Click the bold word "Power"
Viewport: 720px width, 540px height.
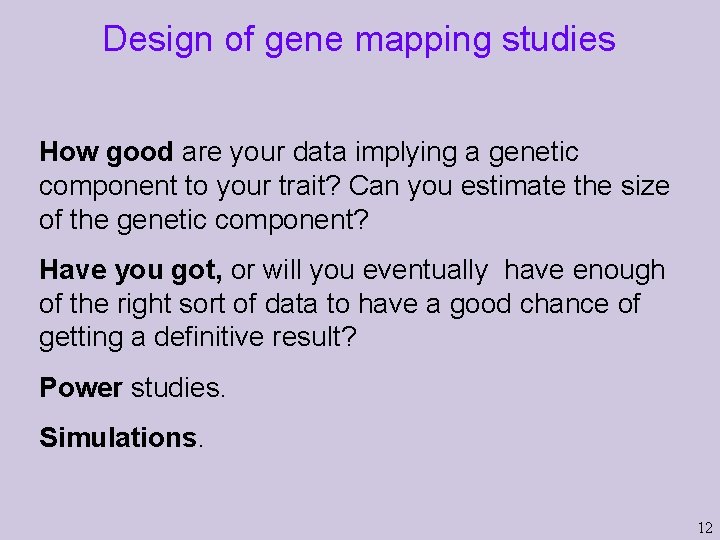pos(81,387)
